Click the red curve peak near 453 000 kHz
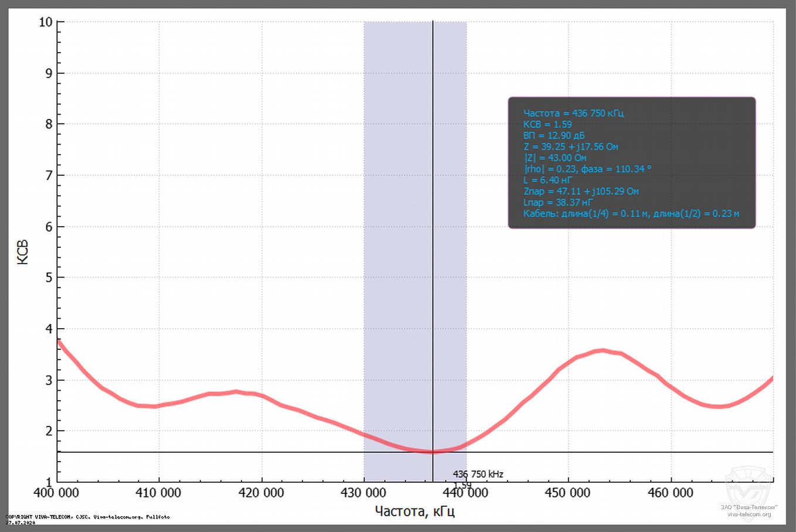Image resolution: width=796 pixels, height=532 pixels. tap(601, 351)
